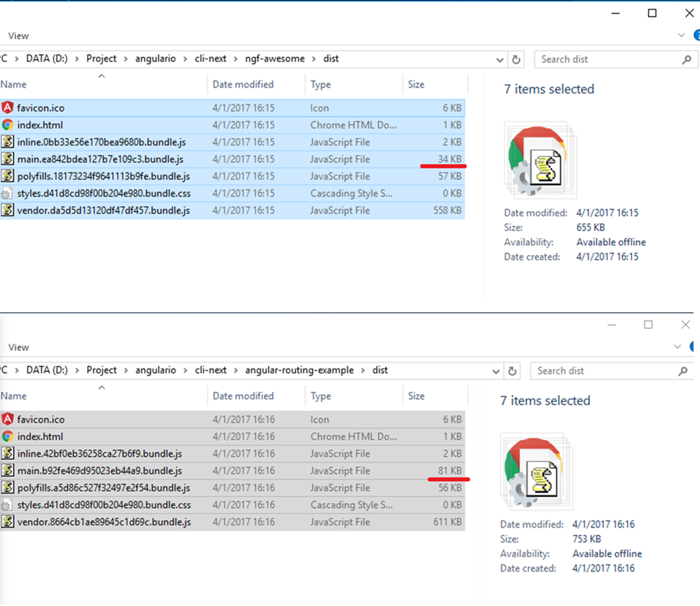Open address history dropdown in top window
Viewport: 700px width, 606px height.
pos(500,59)
